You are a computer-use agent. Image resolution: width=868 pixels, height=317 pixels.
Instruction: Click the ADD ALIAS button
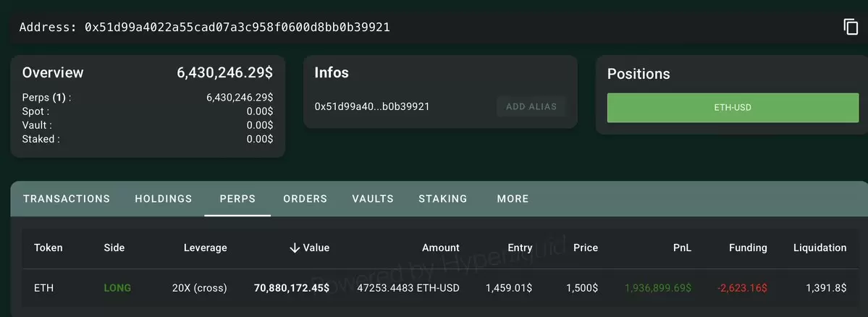tap(531, 106)
